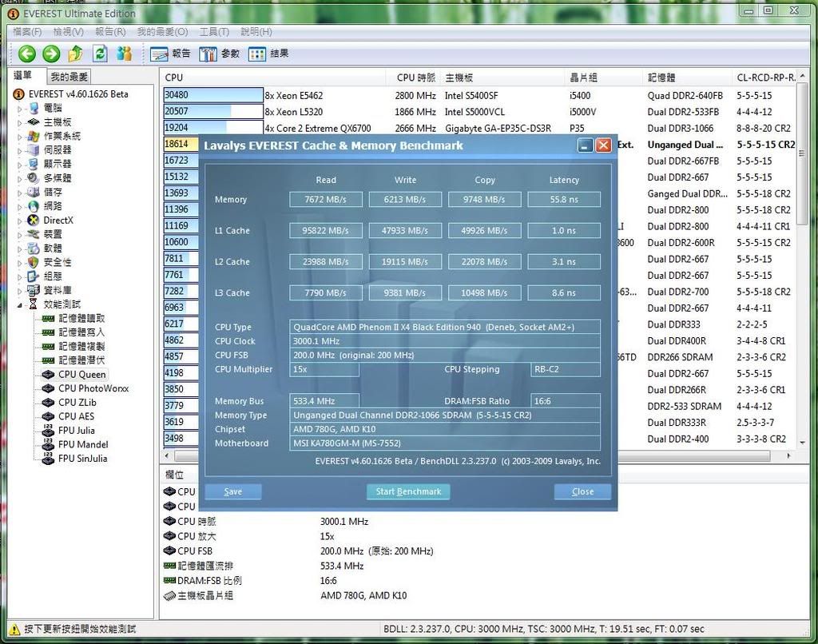Select the 記憶體潛伏 memory latency benchmark
818x644 pixels.
(x=81, y=360)
